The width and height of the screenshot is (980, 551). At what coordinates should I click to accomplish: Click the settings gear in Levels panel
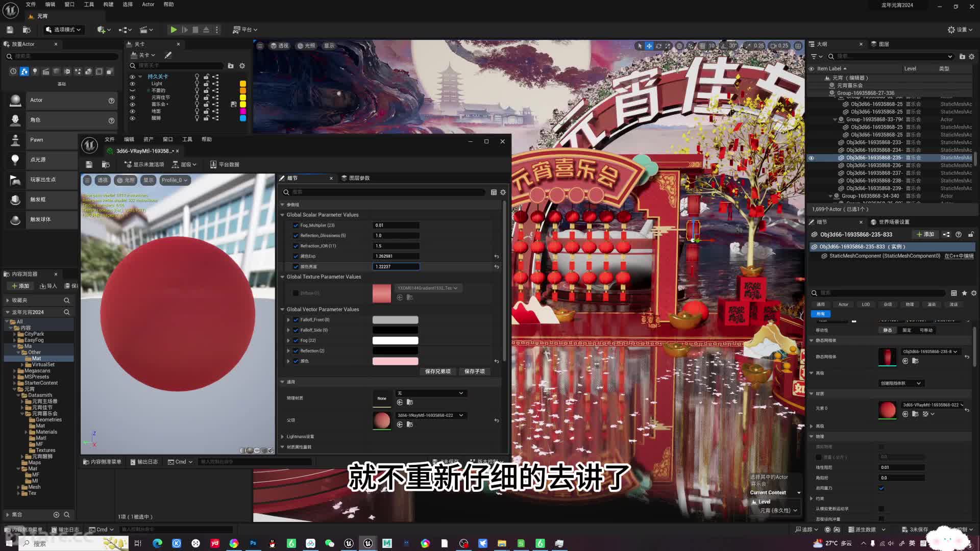(242, 66)
